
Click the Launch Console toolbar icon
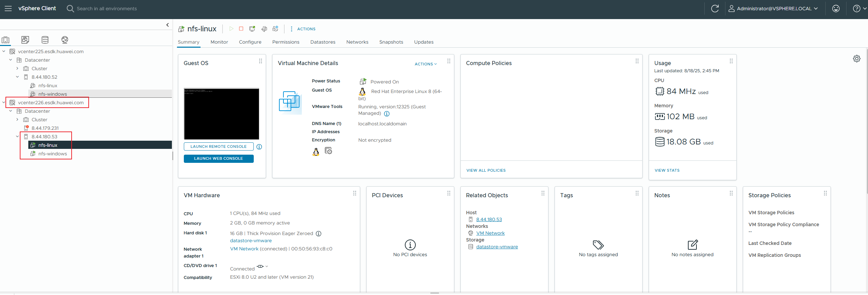click(x=252, y=29)
